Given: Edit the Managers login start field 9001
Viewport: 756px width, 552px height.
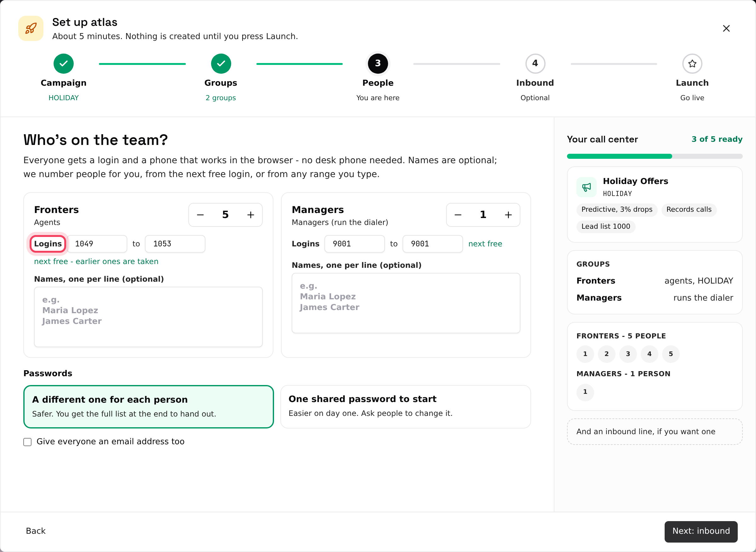Looking at the screenshot, I should (354, 244).
